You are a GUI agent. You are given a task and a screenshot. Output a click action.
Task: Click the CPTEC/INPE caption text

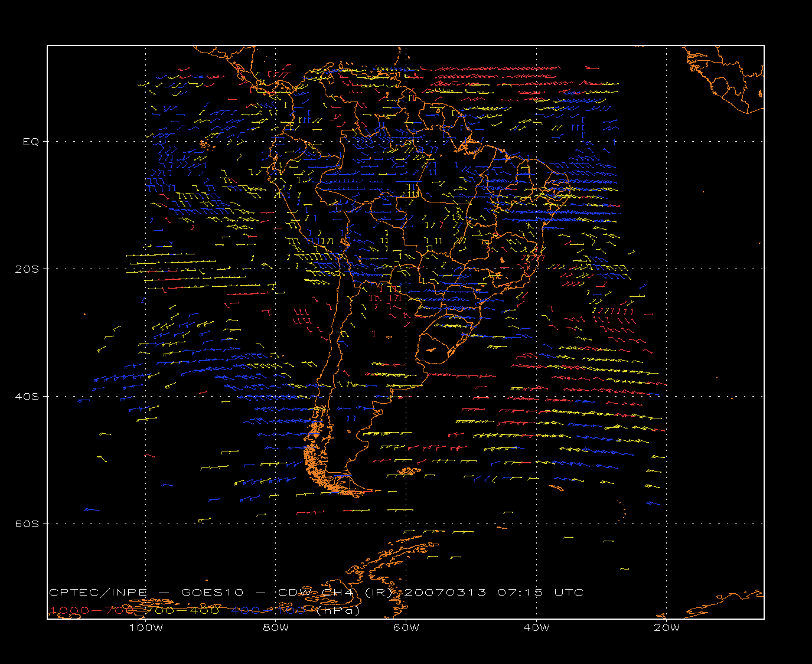point(98,593)
